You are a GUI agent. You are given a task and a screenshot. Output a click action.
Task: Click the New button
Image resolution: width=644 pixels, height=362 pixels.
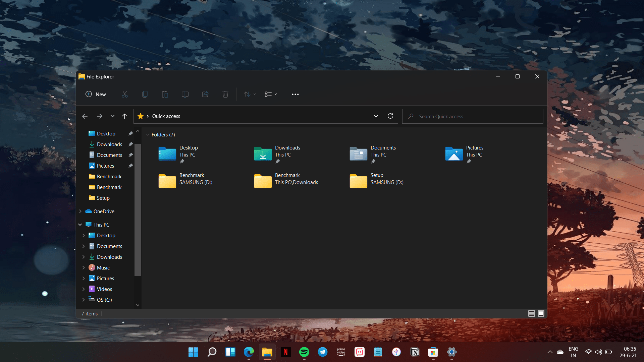click(x=96, y=94)
